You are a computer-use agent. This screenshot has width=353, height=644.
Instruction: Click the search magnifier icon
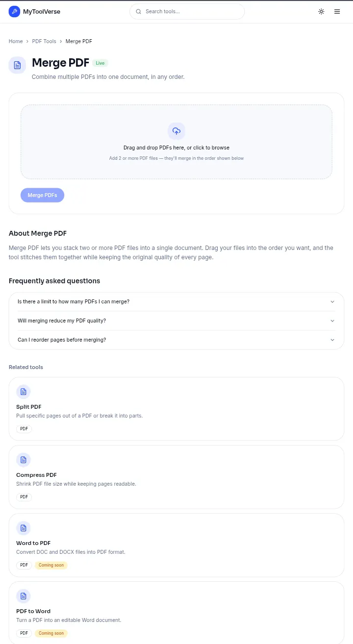pyautogui.click(x=139, y=12)
